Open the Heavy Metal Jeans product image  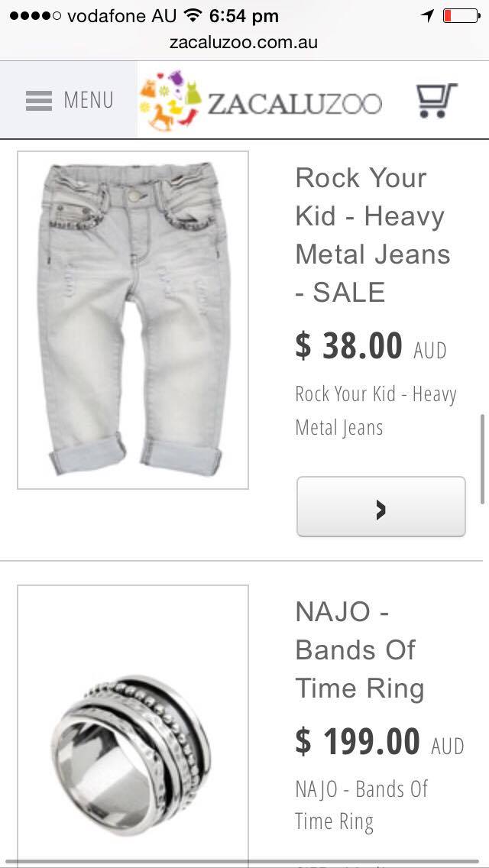(x=133, y=320)
